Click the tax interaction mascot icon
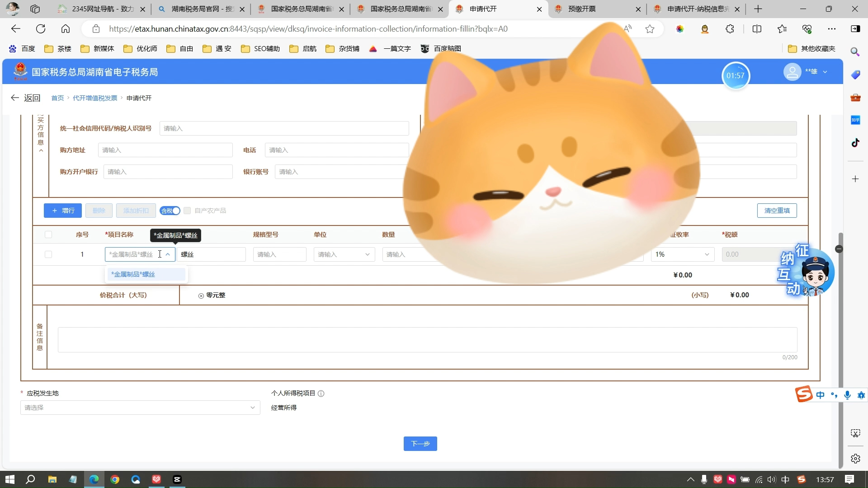The image size is (868, 488). [x=806, y=270]
